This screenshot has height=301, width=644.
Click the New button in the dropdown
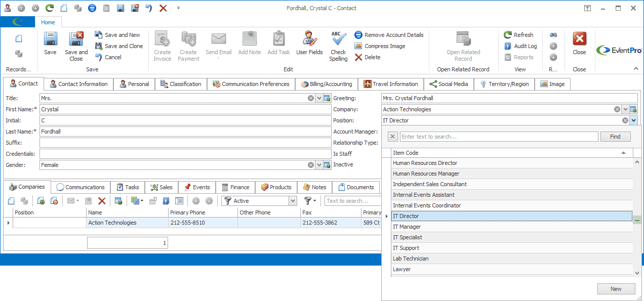click(x=616, y=289)
